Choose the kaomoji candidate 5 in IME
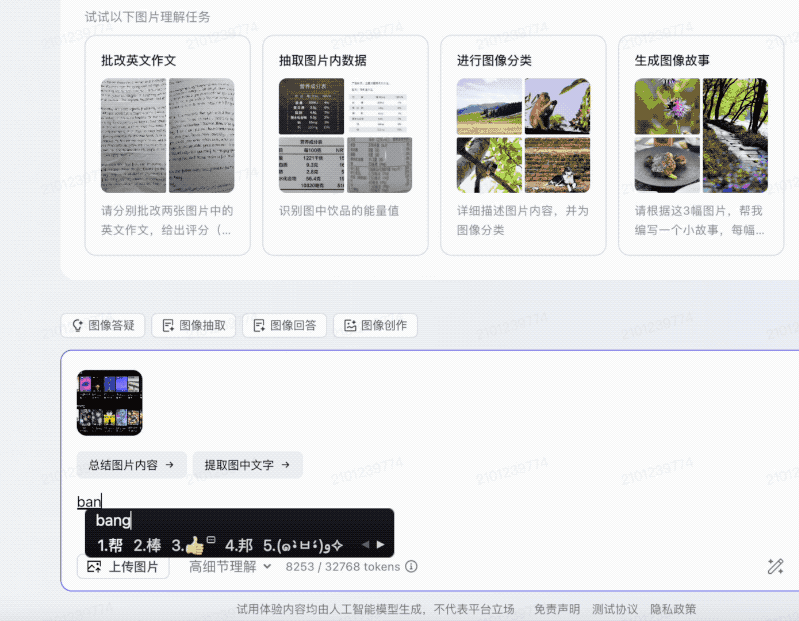 pos(303,546)
